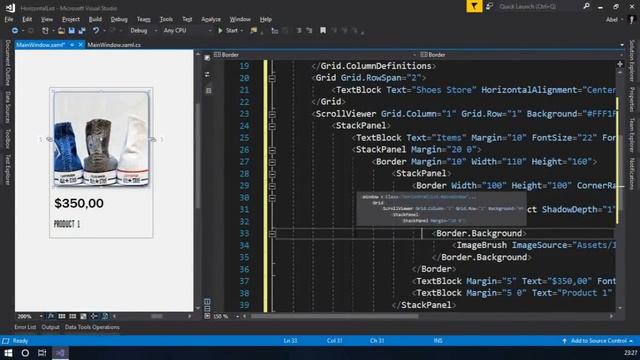Image resolution: width=640 pixels, height=360 pixels.
Task: Open the Start button options arrow
Action: pyautogui.click(x=242, y=31)
